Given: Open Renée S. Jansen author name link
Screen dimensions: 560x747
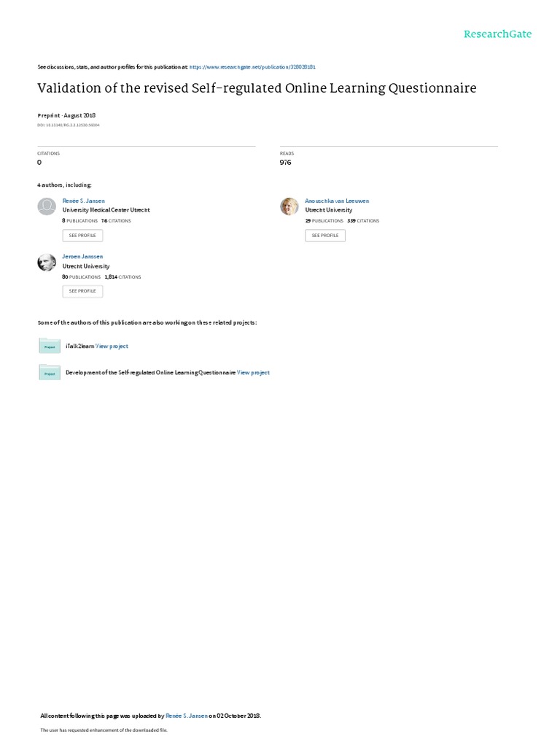Looking at the screenshot, I should point(83,201).
